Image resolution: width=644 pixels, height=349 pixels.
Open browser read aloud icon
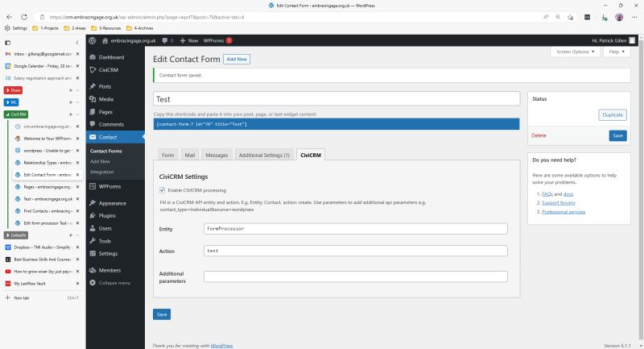pyautogui.click(x=546, y=17)
